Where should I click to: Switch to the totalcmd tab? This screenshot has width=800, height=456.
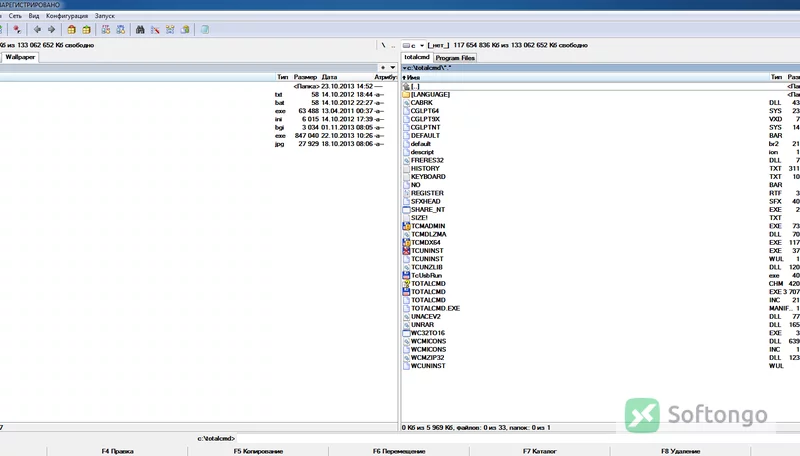(x=416, y=57)
